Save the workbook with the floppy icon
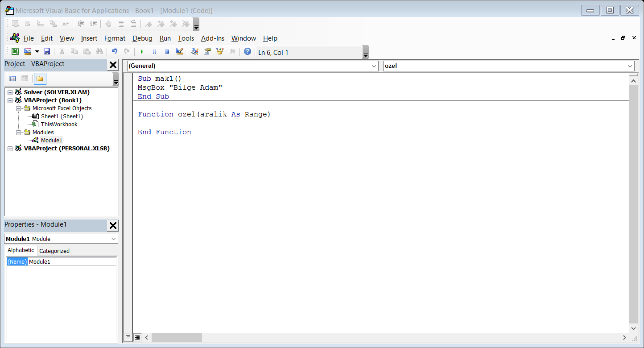Viewport: 644px width, 348px height. coord(47,52)
